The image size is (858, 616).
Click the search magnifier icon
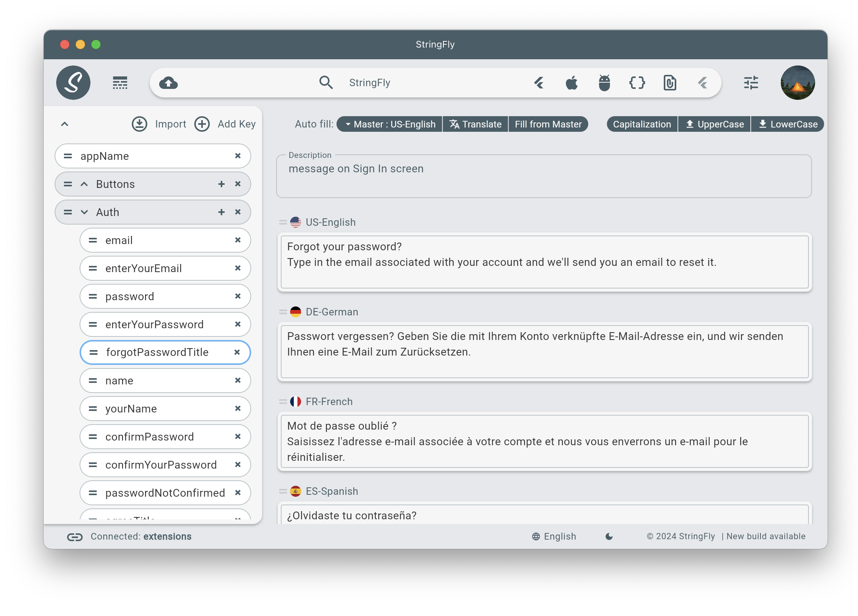(x=326, y=83)
